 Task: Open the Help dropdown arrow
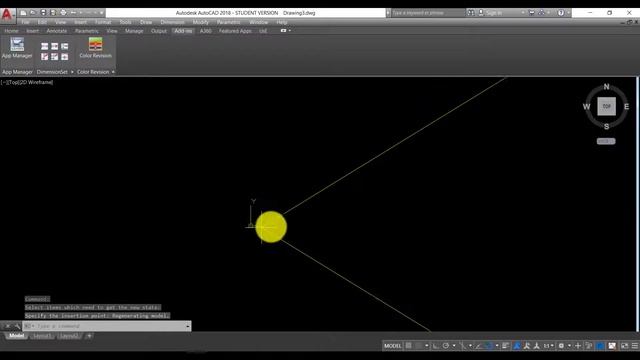[x=569, y=13]
